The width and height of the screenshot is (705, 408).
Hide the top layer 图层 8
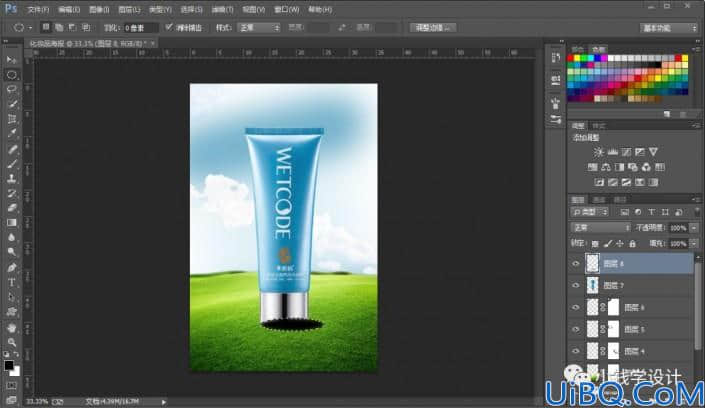click(x=576, y=264)
